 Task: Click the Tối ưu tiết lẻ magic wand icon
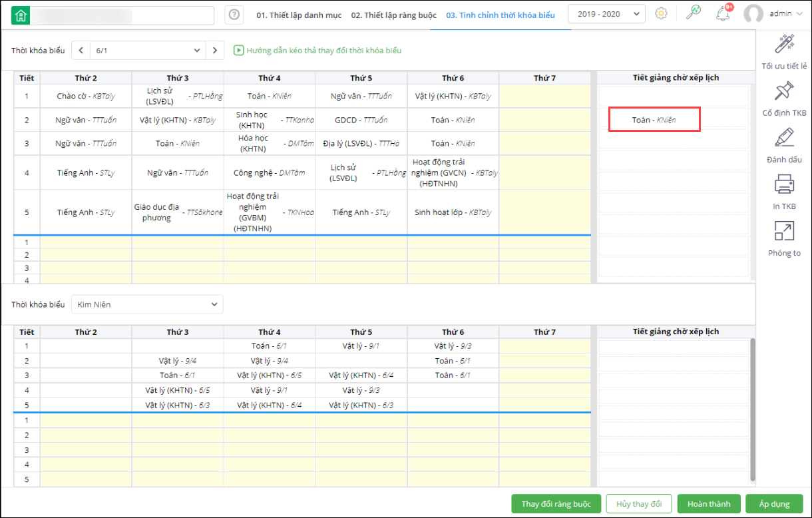pos(785,47)
